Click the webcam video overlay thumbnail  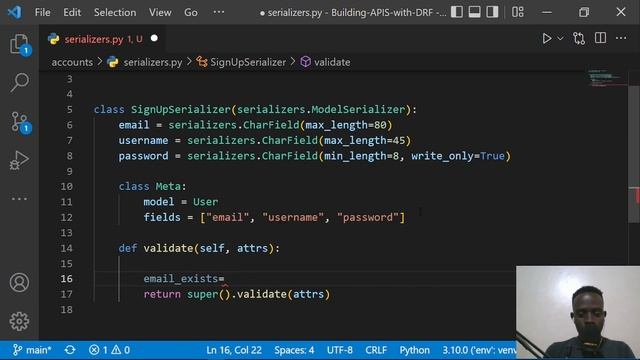tap(578, 313)
